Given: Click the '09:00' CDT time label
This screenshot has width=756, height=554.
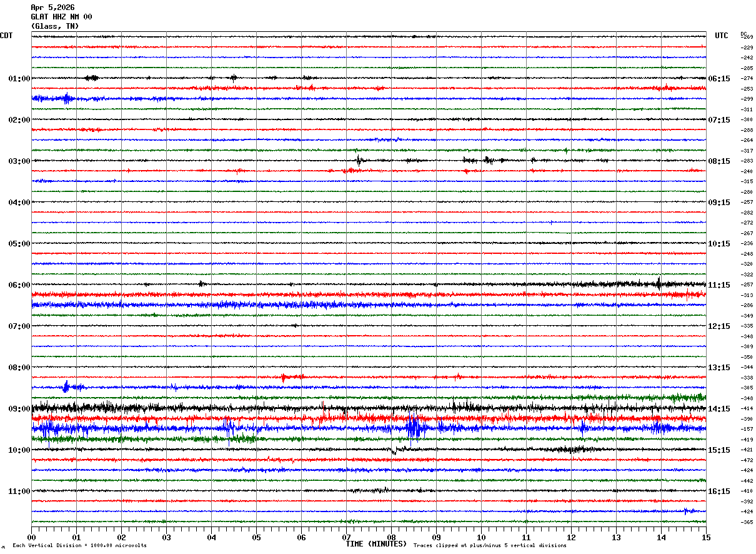Looking at the screenshot, I should (19, 409).
